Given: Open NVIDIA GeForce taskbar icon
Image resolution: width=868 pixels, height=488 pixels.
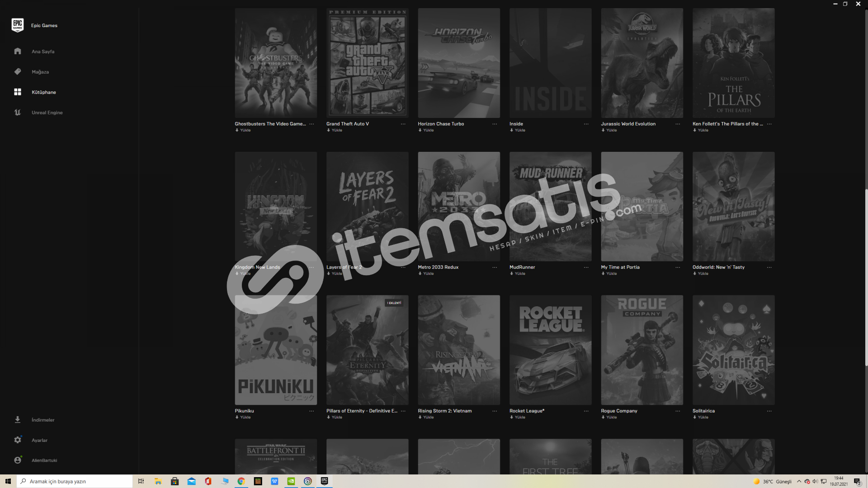Looking at the screenshot, I should point(291,481).
